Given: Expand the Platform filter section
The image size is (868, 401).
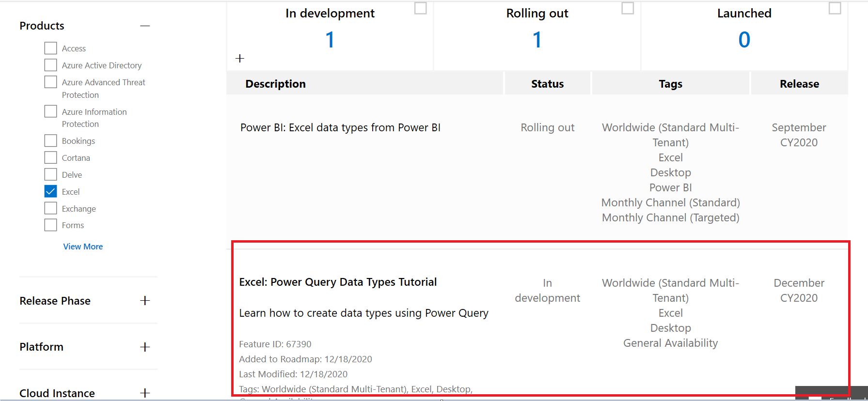Looking at the screenshot, I should (x=145, y=347).
